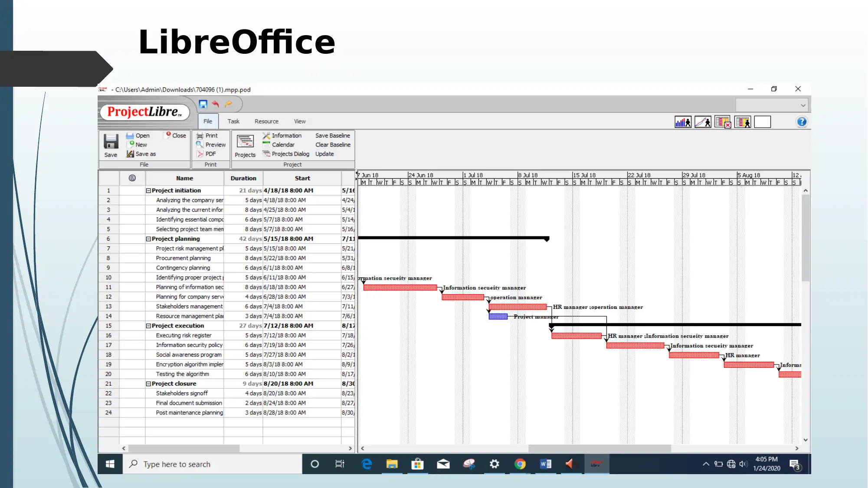Click the blank no-sub-window view icon

coord(763,122)
